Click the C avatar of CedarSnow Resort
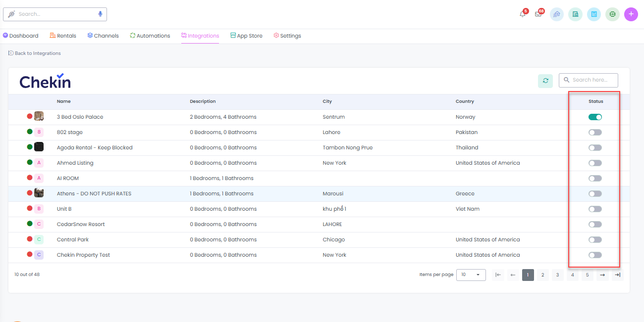 tap(39, 224)
